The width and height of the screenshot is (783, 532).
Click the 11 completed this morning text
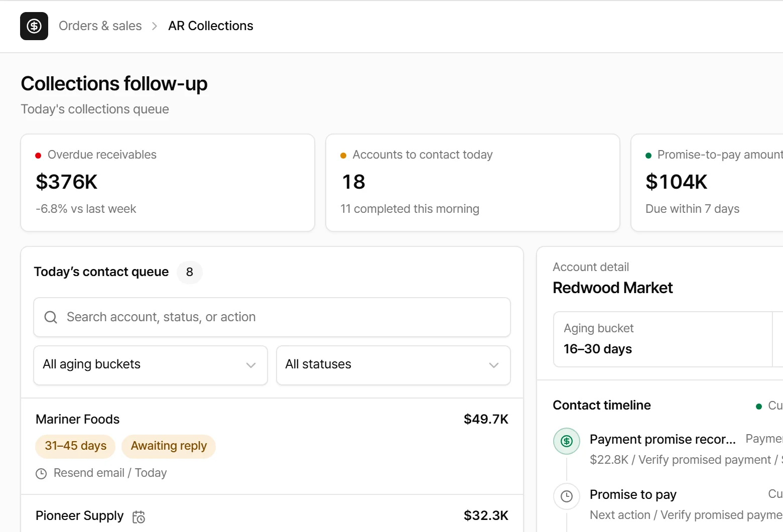410,209
